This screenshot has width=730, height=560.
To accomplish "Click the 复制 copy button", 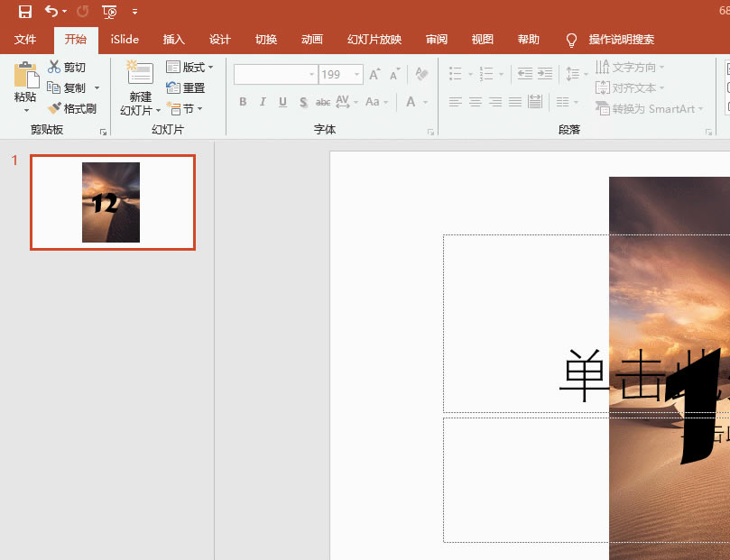I will pyautogui.click(x=67, y=87).
